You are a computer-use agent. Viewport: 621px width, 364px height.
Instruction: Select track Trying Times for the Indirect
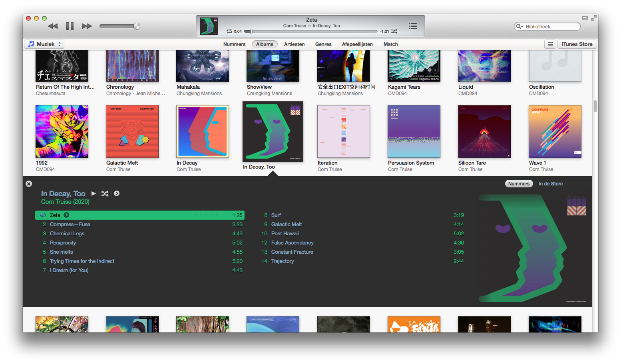pyautogui.click(x=140, y=261)
